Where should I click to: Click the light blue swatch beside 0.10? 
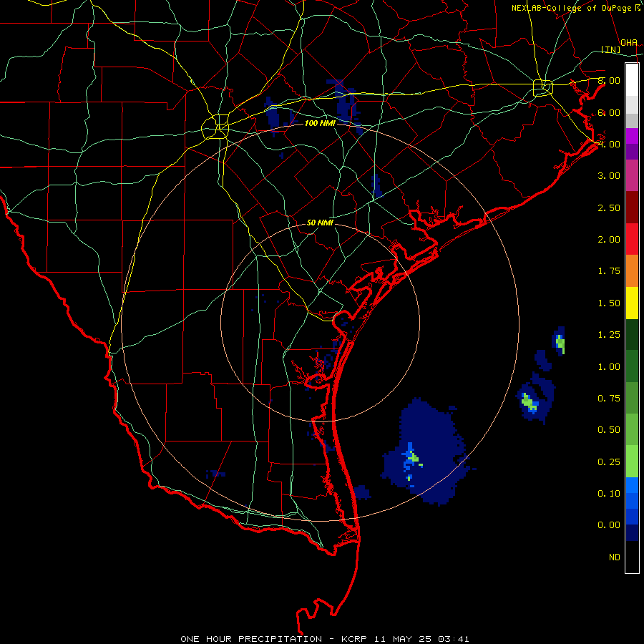(x=632, y=485)
